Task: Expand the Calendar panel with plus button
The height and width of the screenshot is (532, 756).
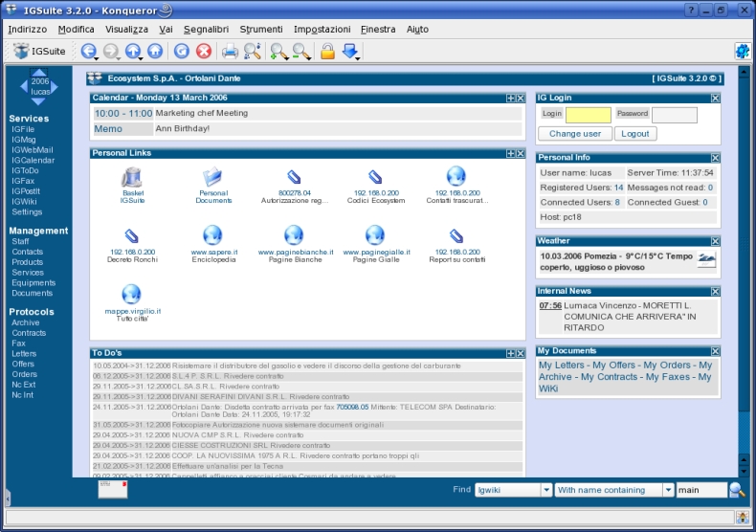Action: click(511, 99)
